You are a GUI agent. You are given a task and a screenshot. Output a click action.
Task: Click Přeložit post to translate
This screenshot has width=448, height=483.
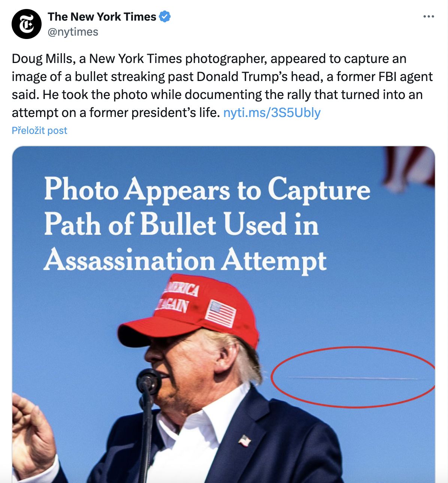(39, 130)
